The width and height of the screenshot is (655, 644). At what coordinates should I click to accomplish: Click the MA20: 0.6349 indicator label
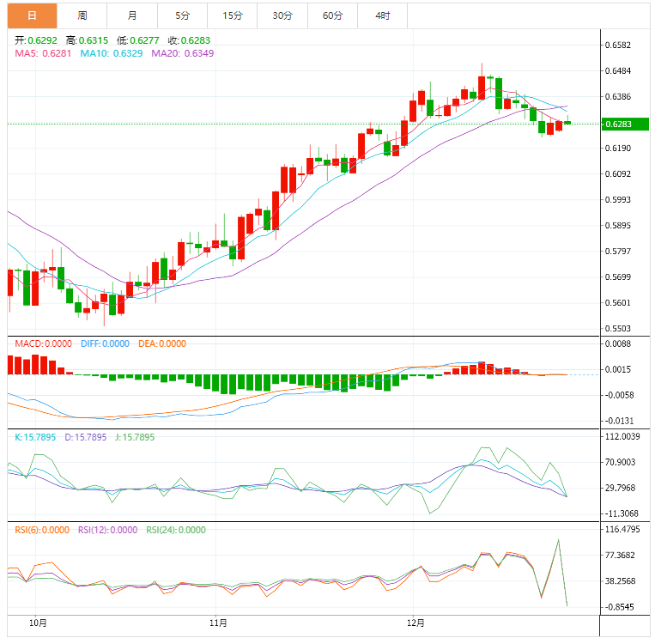[x=183, y=53]
